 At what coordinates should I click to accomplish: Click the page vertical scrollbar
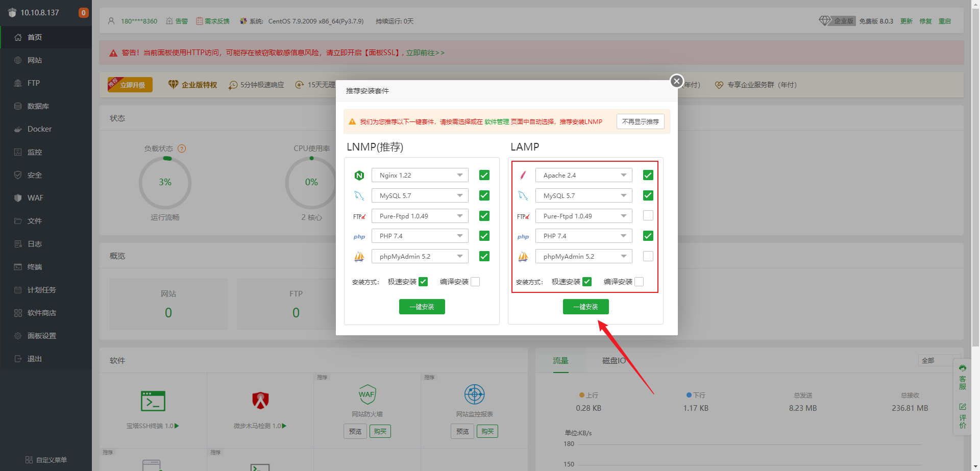point(975,179)
